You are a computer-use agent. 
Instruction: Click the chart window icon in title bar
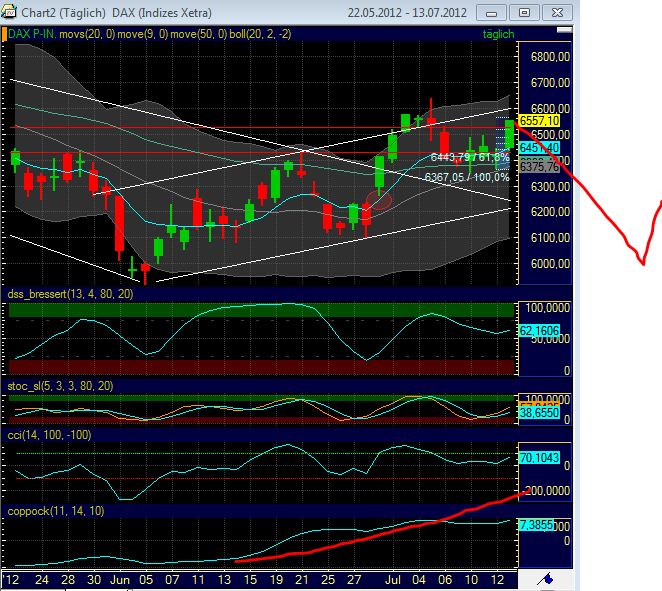8,11
